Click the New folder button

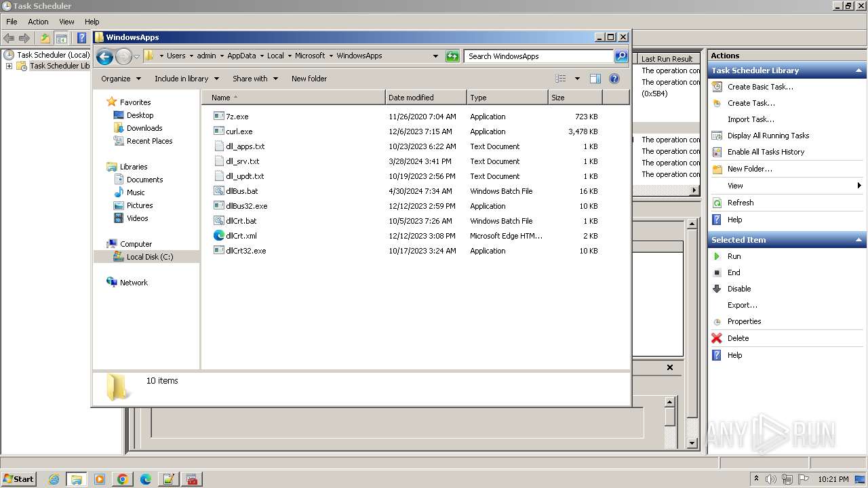[x=309, y=79]
